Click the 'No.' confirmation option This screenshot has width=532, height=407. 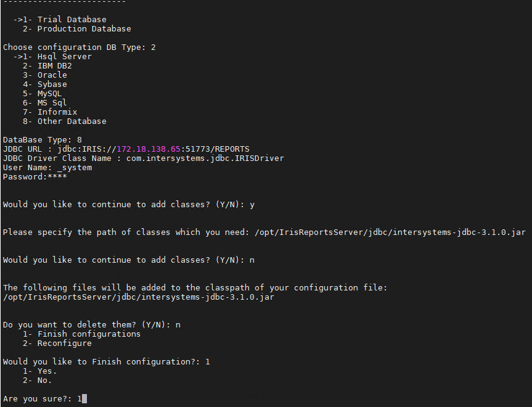[44, 380]
